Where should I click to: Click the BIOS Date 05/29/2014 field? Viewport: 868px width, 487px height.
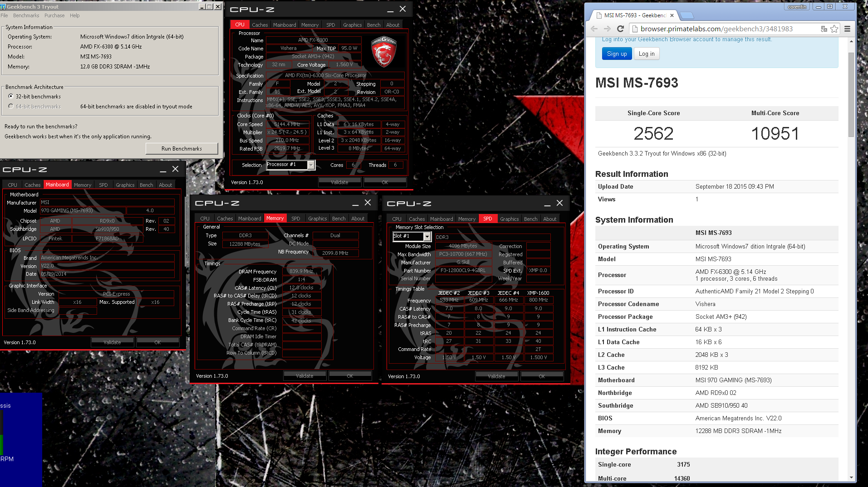[x=107, y=274]
